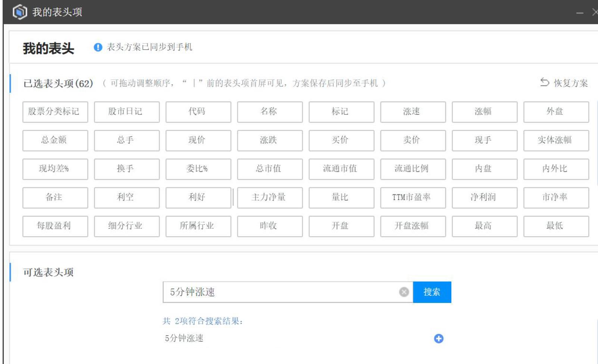Click the 涨幅 header tag
598x364 pixels.
[x=485, y=112]
